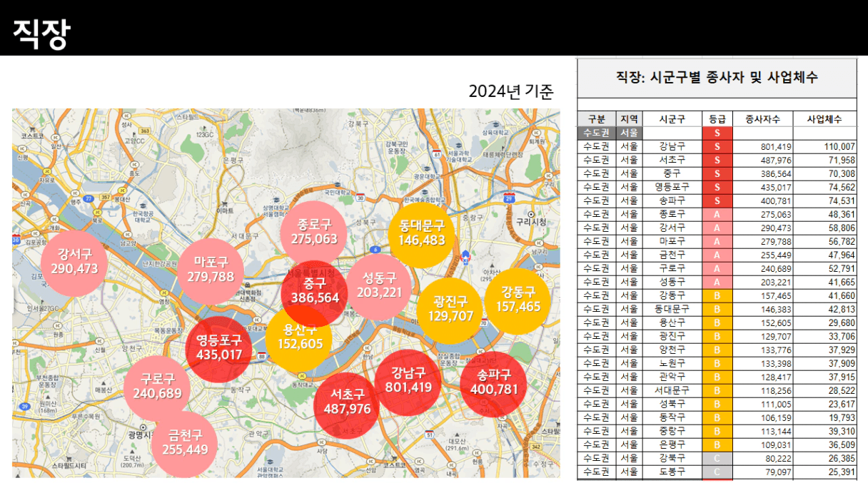The height and width of the screenshot is (488, 868).
Task: Select the 구분 column header
Action: (596, 119)
